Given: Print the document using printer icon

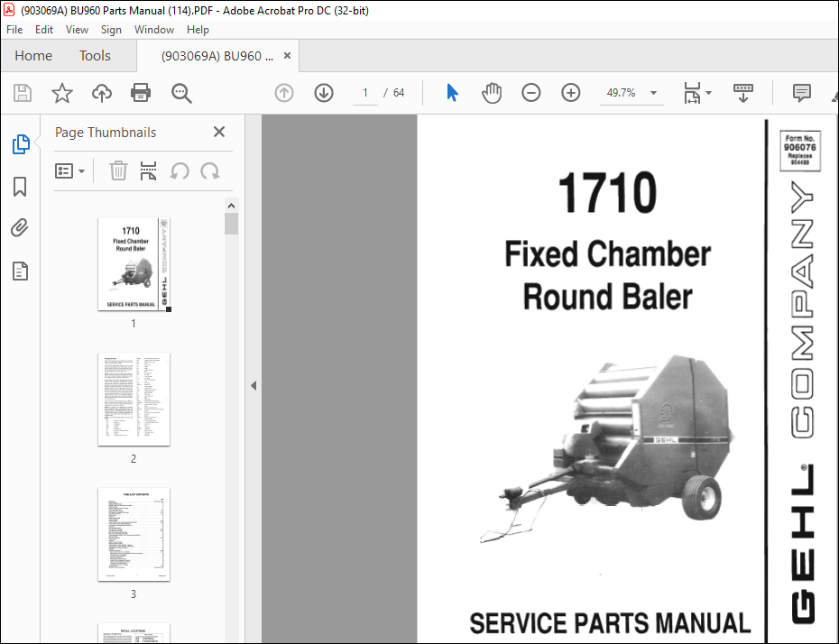Looking at the screenshot, I should [x=141, y=93].
